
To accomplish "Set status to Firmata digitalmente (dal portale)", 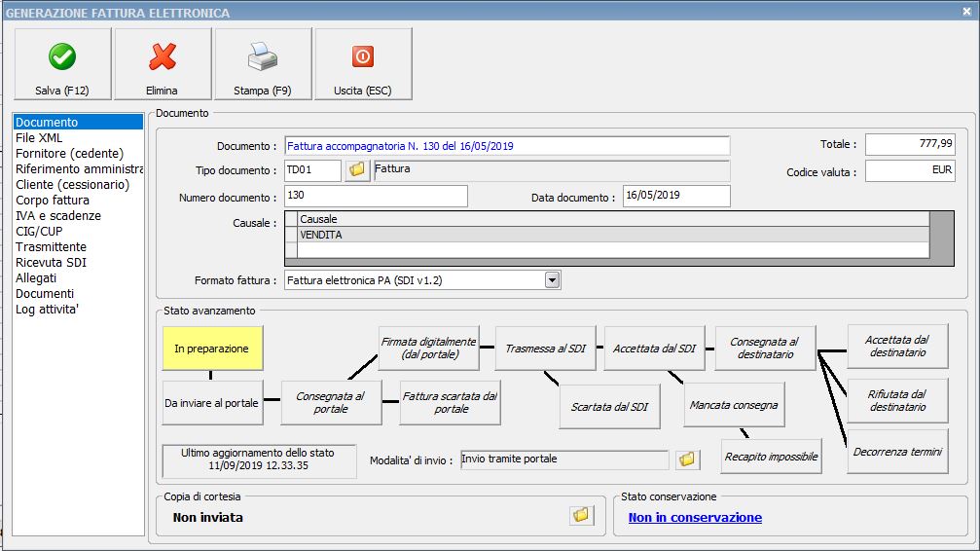I will pos(429,348).
